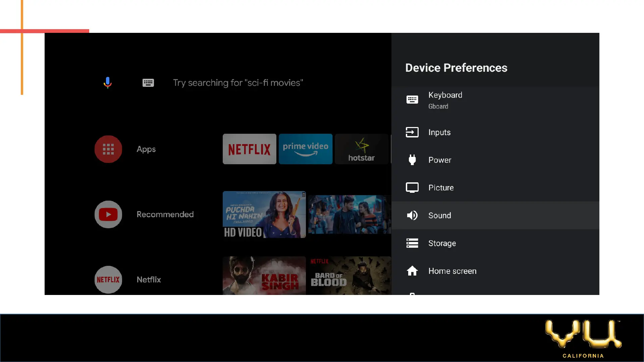Image resolution: width=644 pixels, height=362 pixels.
Task: Launch the Prime Video app tile
Action: (x=305, y=149)
